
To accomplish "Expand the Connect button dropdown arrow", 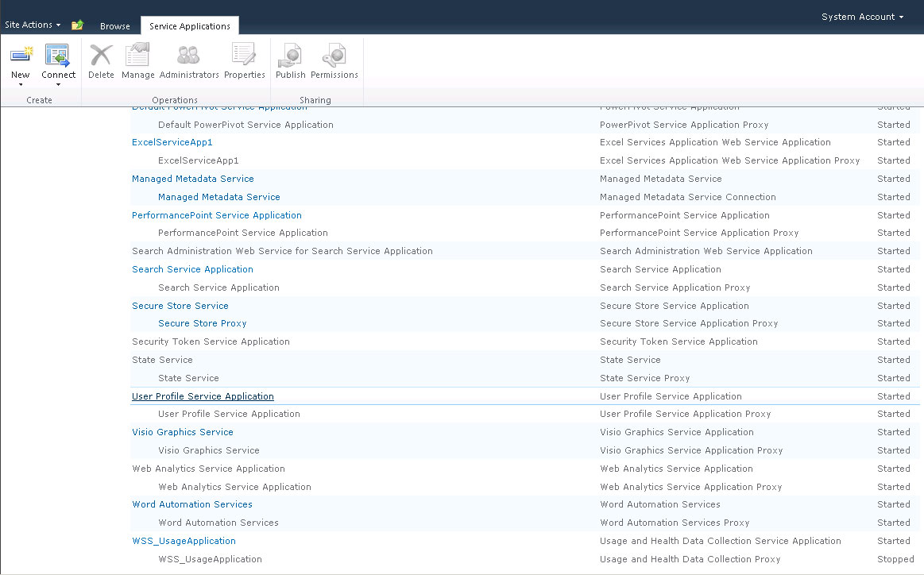I will point(58,85).
